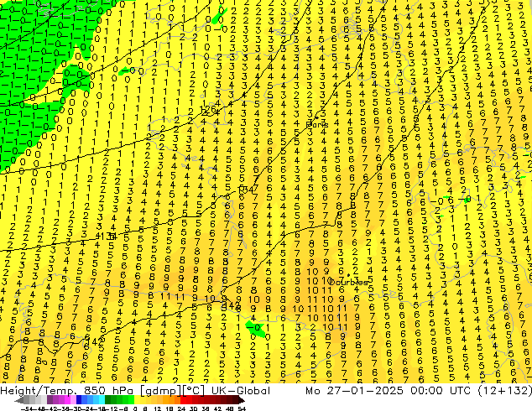Screen dimensions: 532x411
Task: Click the Mo 27-01-2025 date text
Action: click(x=355, y=391)
